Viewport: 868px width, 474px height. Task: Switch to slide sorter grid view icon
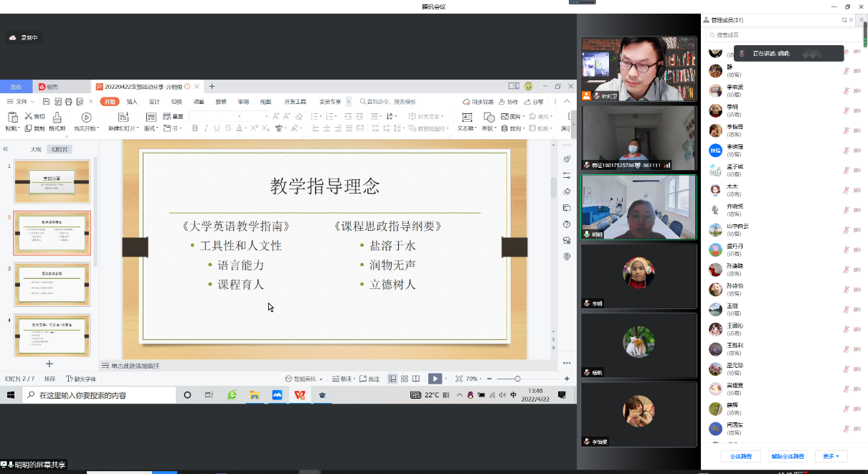pyautogui.click(x=405, y=379)
